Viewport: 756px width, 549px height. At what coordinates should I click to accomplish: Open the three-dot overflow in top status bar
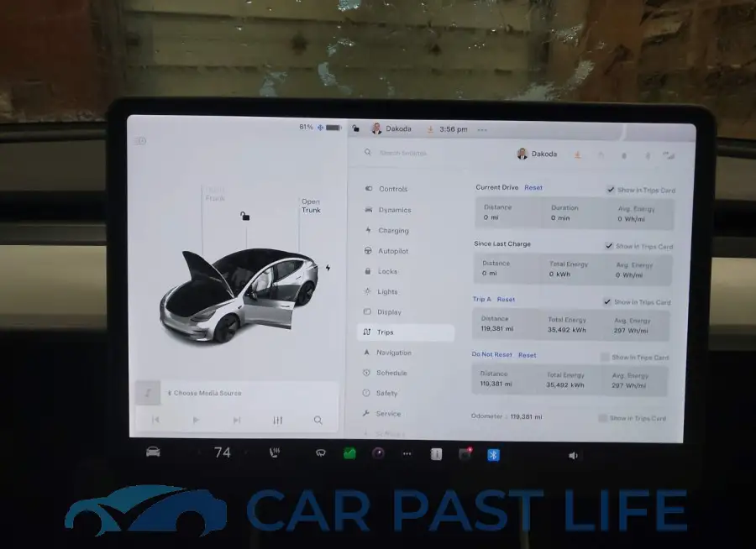click(482, 129)
